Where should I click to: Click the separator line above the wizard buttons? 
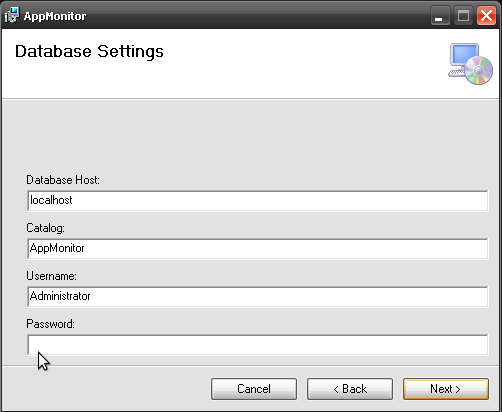click(251, 366)
